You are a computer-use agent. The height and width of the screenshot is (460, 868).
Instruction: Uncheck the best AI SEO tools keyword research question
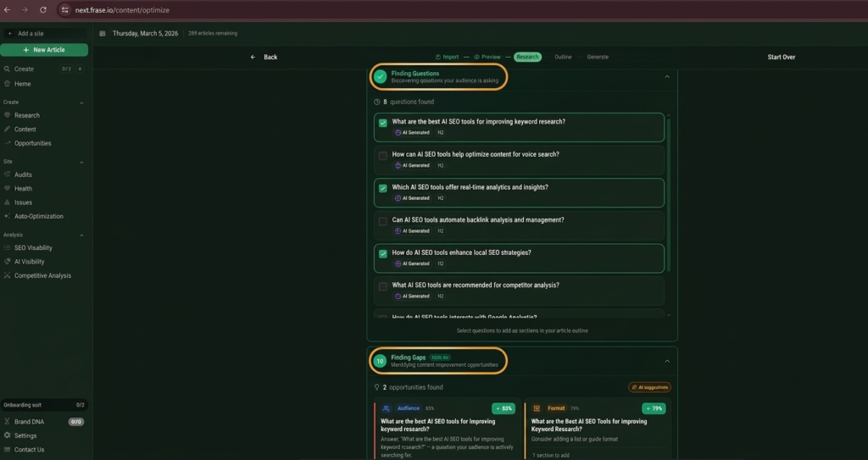(383, 123)
